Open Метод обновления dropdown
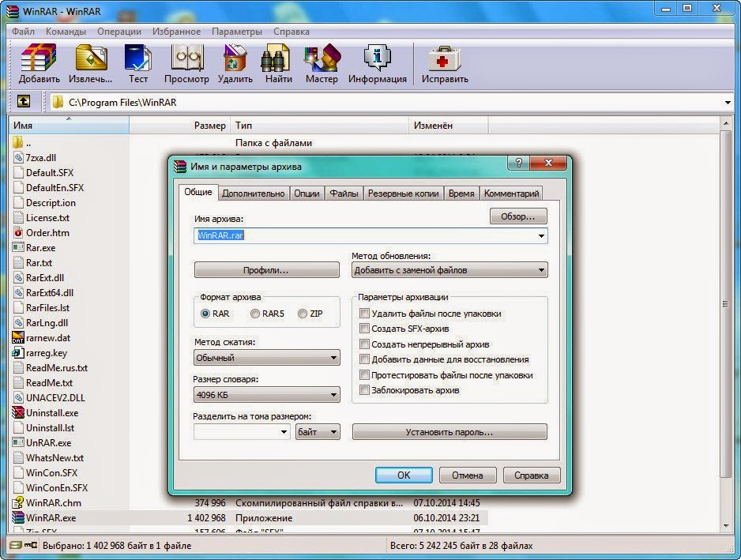Screen dimensions: 741x560 click(x=449, y=270)
